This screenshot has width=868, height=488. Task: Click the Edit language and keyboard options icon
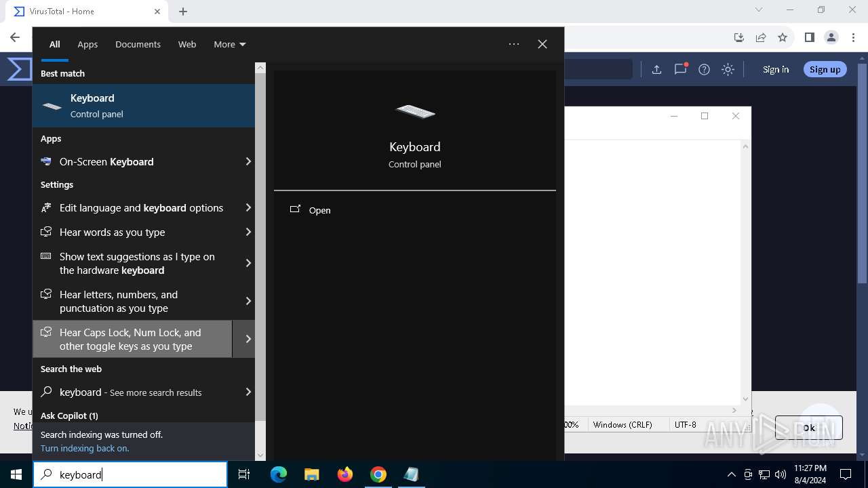pos(46,207)
